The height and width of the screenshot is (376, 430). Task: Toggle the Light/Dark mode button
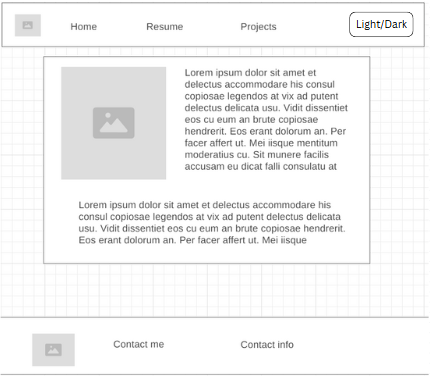(381, 24)
